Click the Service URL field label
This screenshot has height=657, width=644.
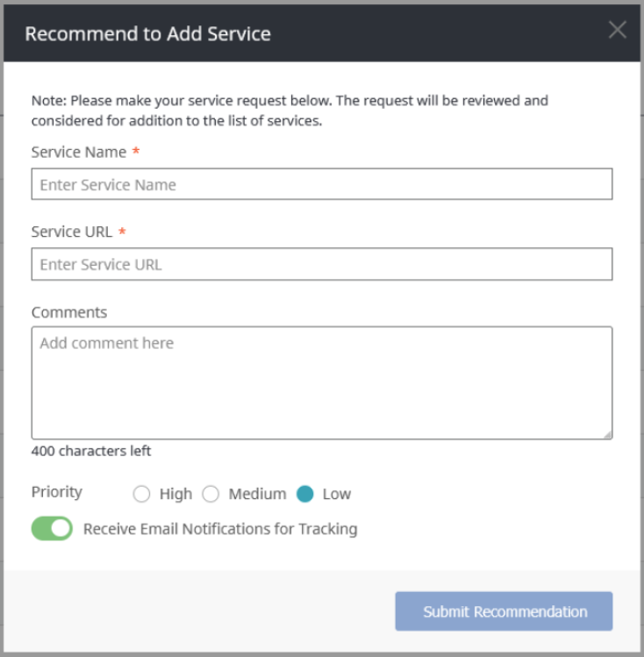(72, 232)
